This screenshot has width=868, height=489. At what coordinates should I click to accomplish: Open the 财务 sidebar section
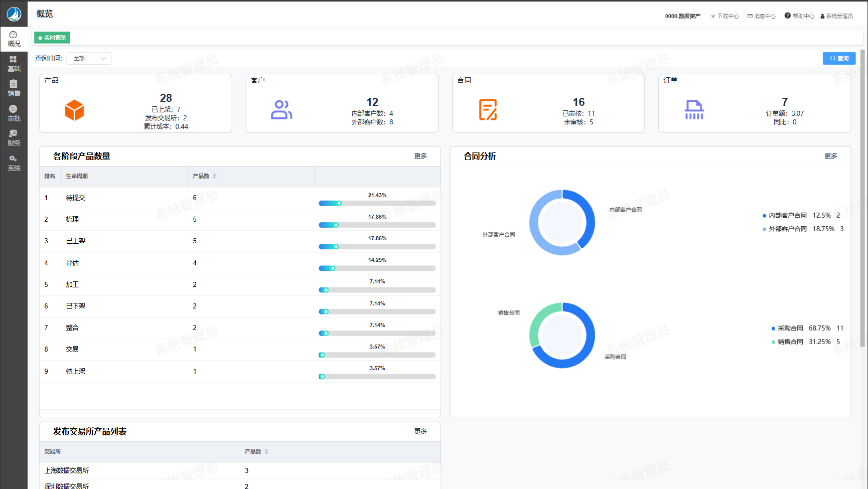(14, 138)
